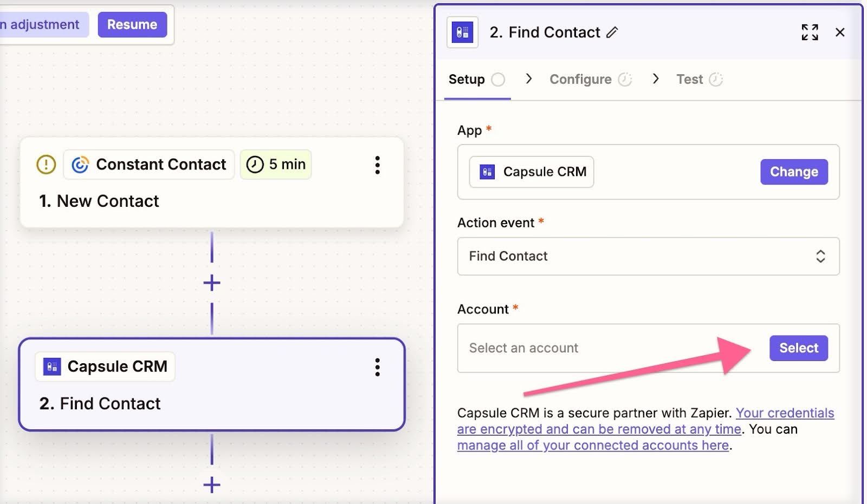Screen dimensions: 867x504
Task: Select the 1. New Contact step card
Action: click(212, 182)
